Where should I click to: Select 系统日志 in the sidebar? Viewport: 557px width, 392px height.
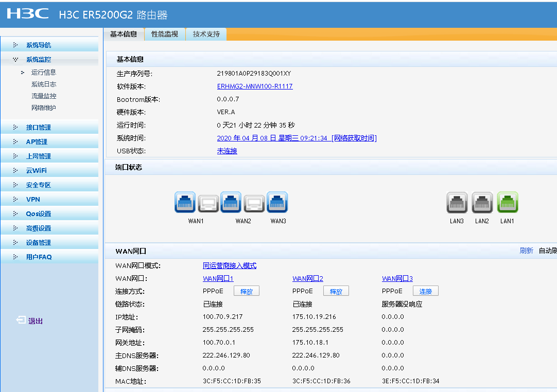[44, 84]
